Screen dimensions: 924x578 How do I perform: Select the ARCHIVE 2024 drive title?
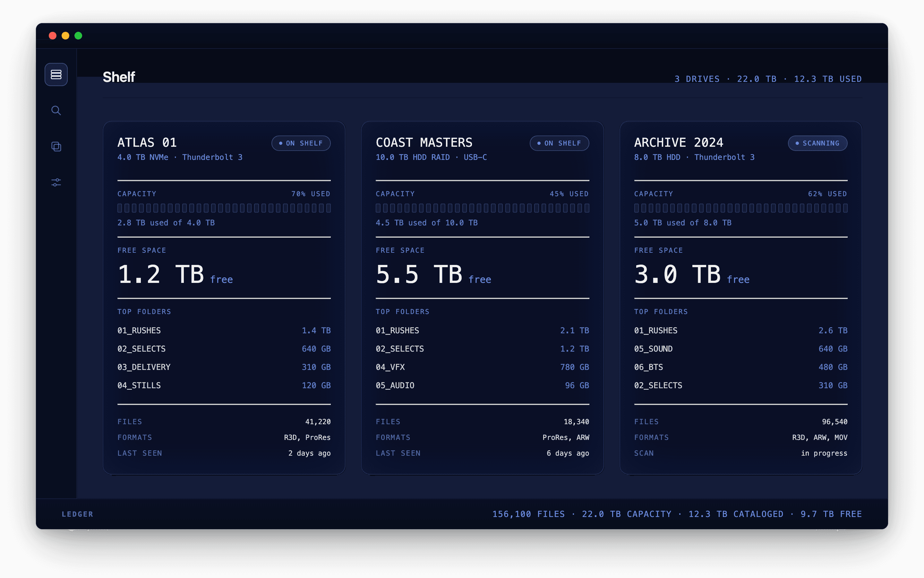(679, 143)
